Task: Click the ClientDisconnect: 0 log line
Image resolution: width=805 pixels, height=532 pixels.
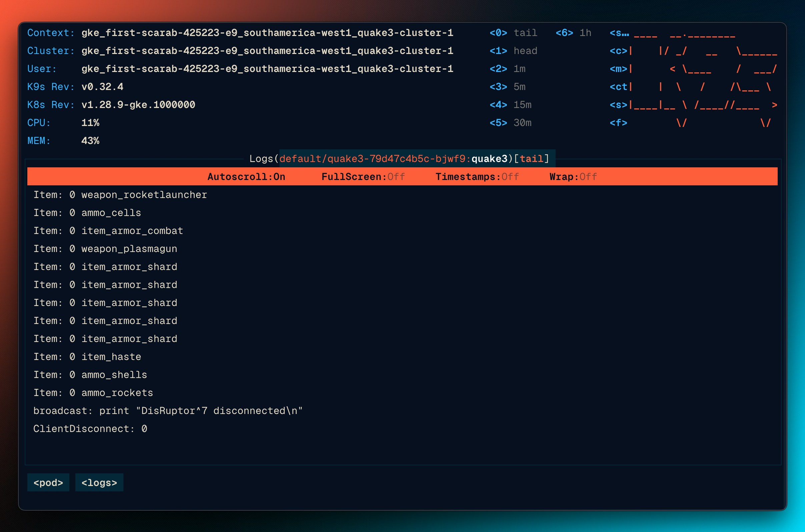Action: pos(90,429)
